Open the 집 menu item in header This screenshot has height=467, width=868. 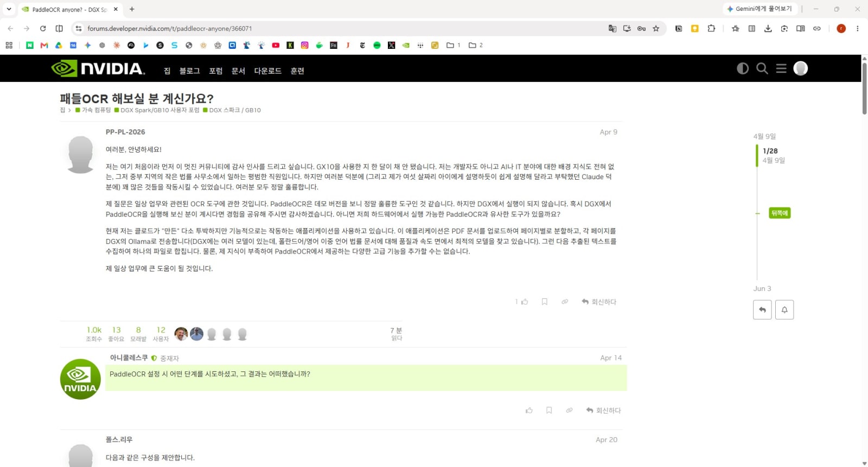pos(167,71)
